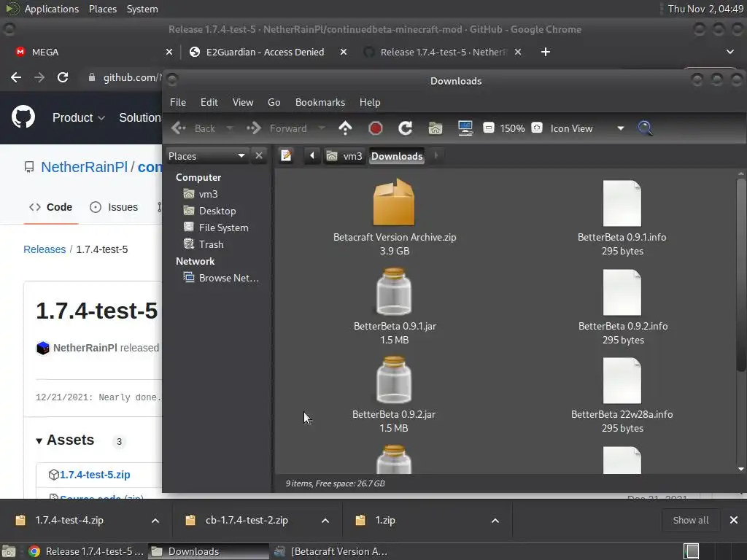
Task: Click the file pane vertical scrollbar
Action: 741,275
